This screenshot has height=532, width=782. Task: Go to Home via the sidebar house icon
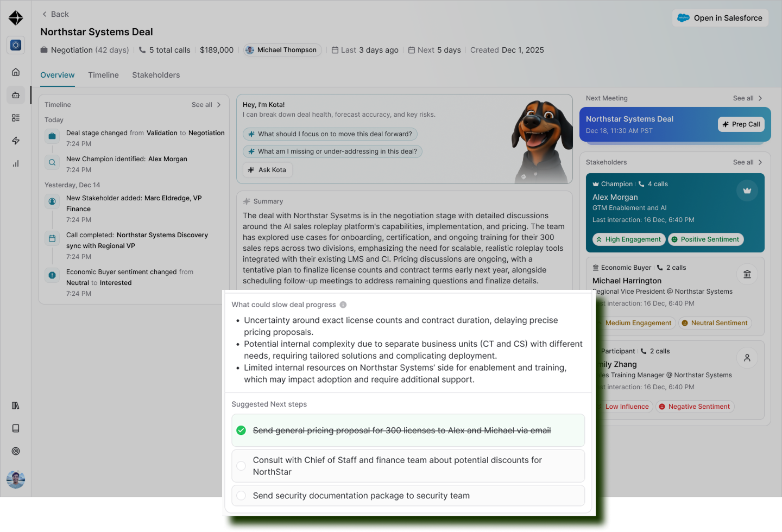click(16, 72)
